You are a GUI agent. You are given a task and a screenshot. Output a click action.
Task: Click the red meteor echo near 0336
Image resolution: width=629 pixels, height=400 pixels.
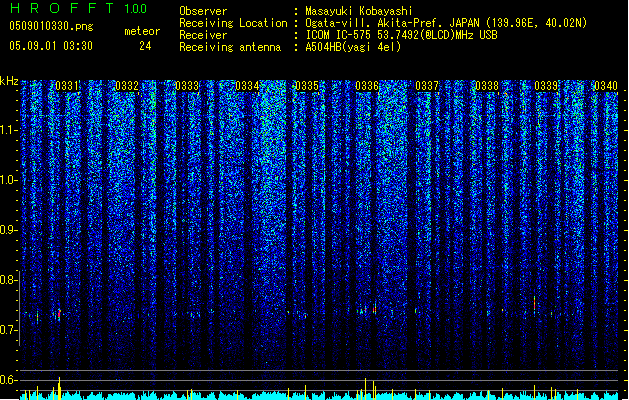click(x=375, y=310)
